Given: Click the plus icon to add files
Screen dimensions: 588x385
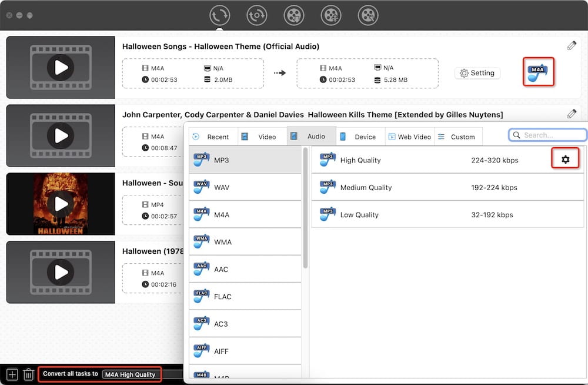Looking at the screenshot, I should point(12,374).
